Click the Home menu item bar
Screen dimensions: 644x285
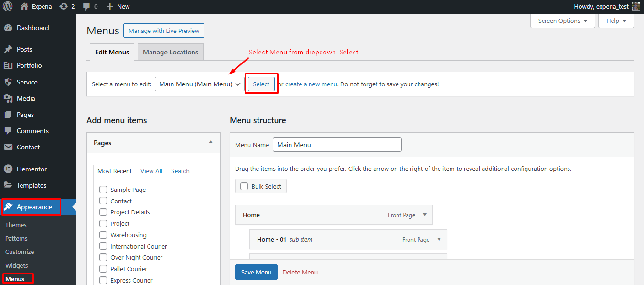coord(334,215)
